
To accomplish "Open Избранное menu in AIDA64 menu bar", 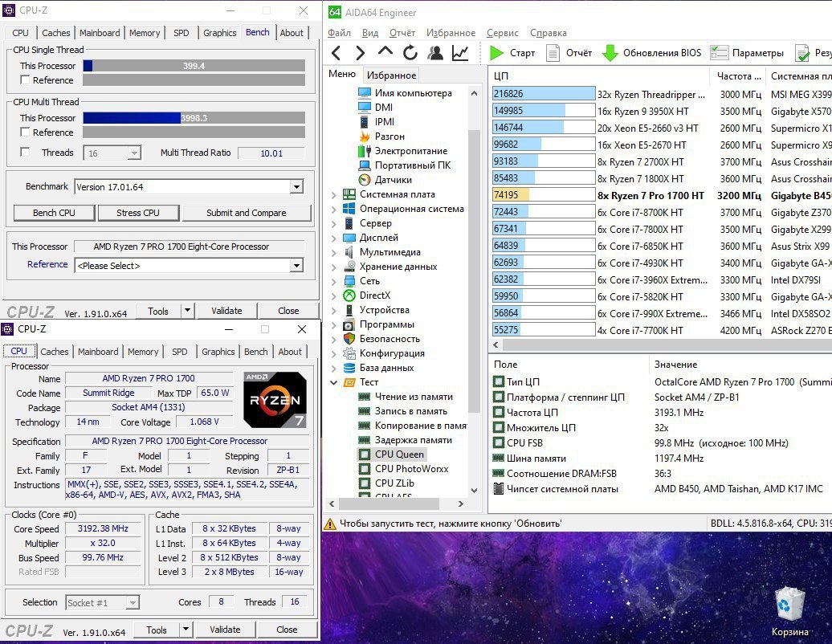I will point(451,33).
